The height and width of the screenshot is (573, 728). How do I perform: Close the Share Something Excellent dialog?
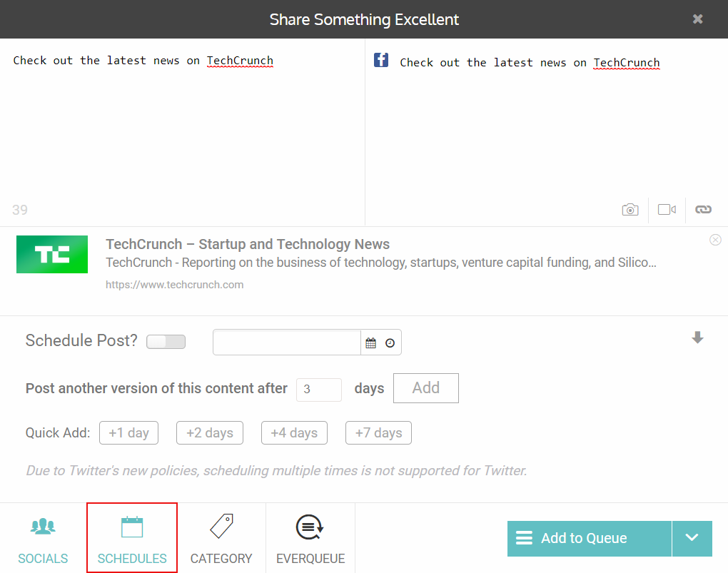point(697,19)
